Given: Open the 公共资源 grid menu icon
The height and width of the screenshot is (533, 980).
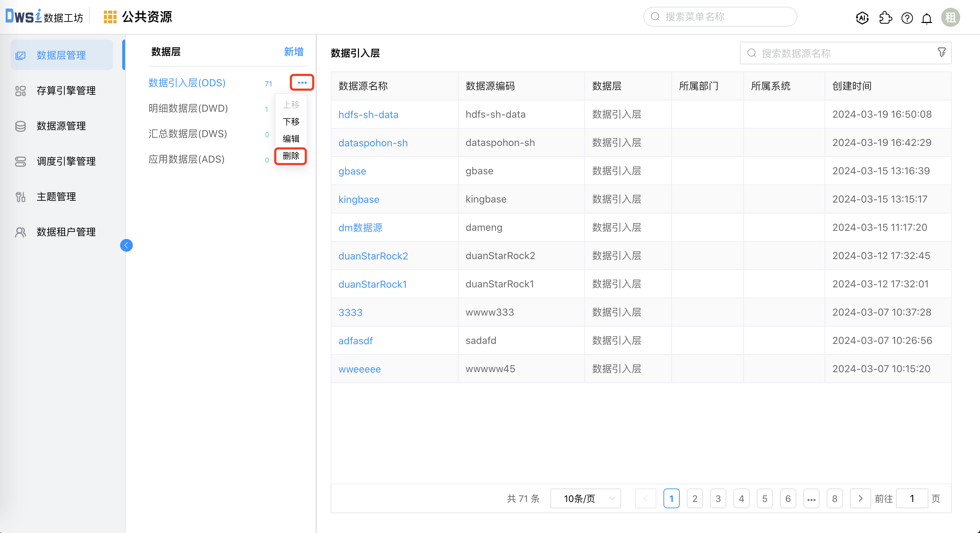Looking at the screenshot, I should point(110,17).
